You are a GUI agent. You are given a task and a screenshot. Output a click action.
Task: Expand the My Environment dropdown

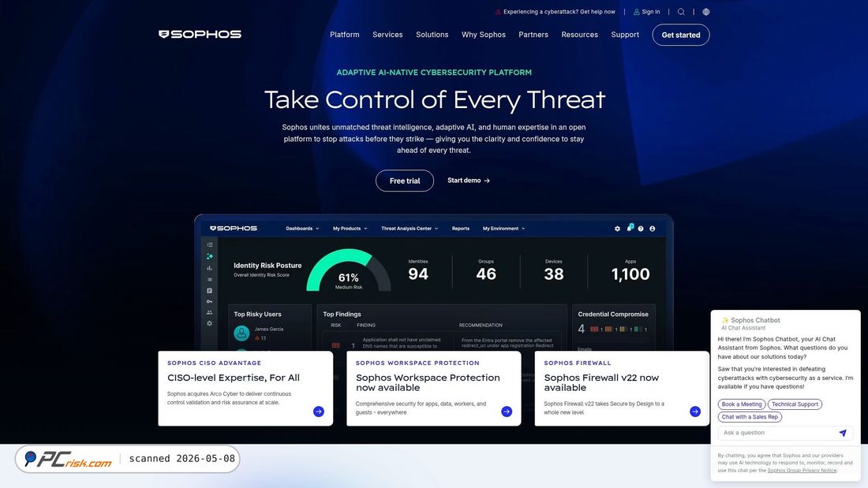(503, 229)
